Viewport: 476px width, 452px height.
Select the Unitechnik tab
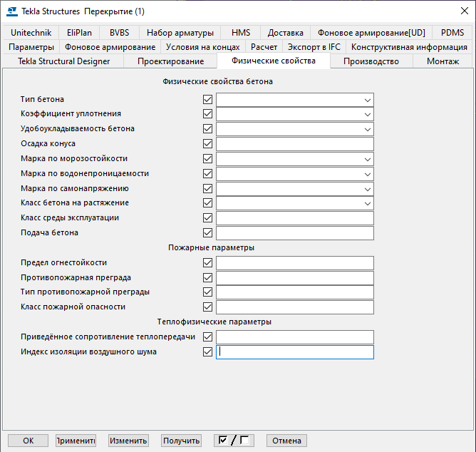tap(31, 33)
